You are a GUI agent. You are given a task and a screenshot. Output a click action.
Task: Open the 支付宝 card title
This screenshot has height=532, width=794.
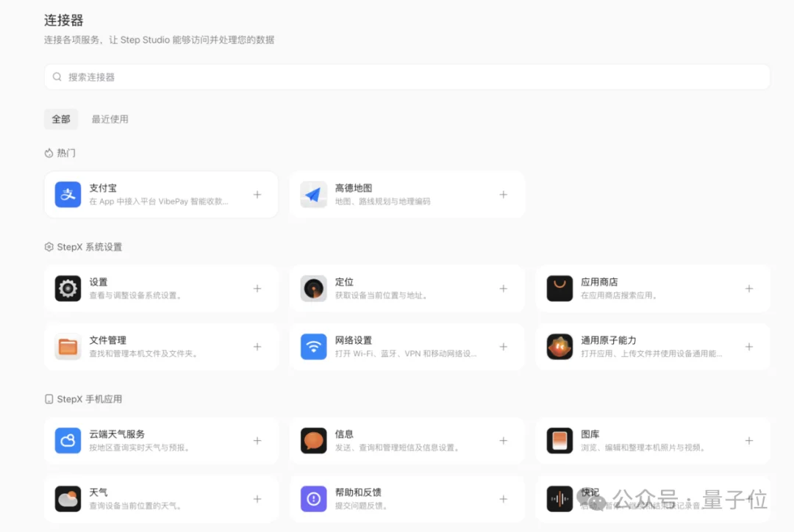click(x=103, y=188)
